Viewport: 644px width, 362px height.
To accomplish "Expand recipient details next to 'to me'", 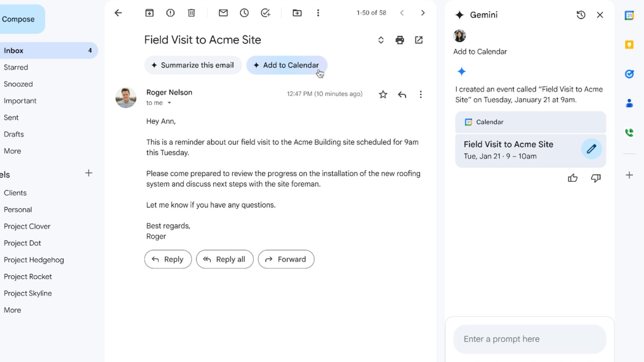I will click(169, 103).
